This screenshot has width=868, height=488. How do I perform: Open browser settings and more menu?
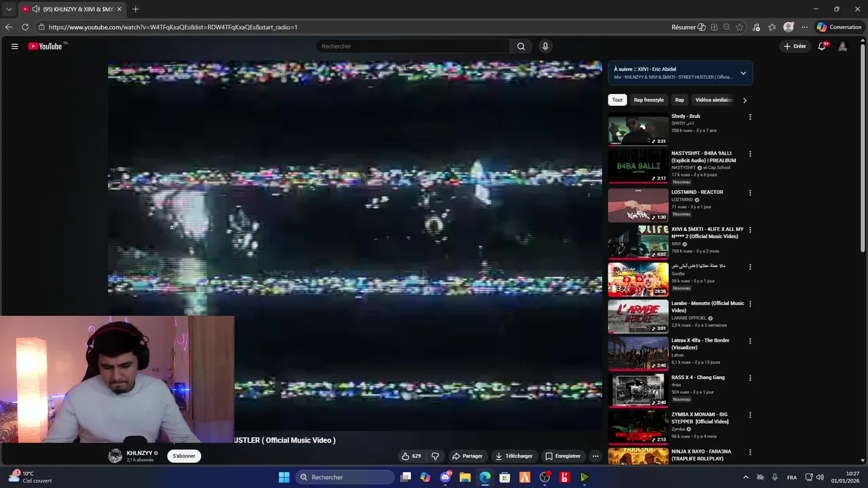[x=804, y=27]
